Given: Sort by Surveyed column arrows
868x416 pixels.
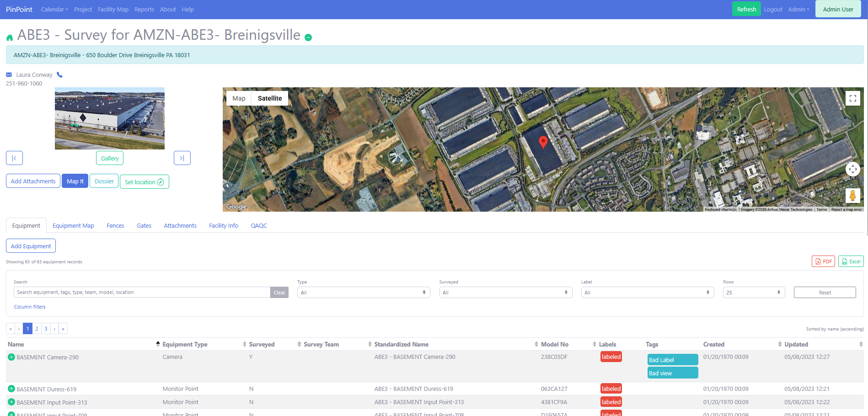Looking at the screenshot, I should [299, 344].
